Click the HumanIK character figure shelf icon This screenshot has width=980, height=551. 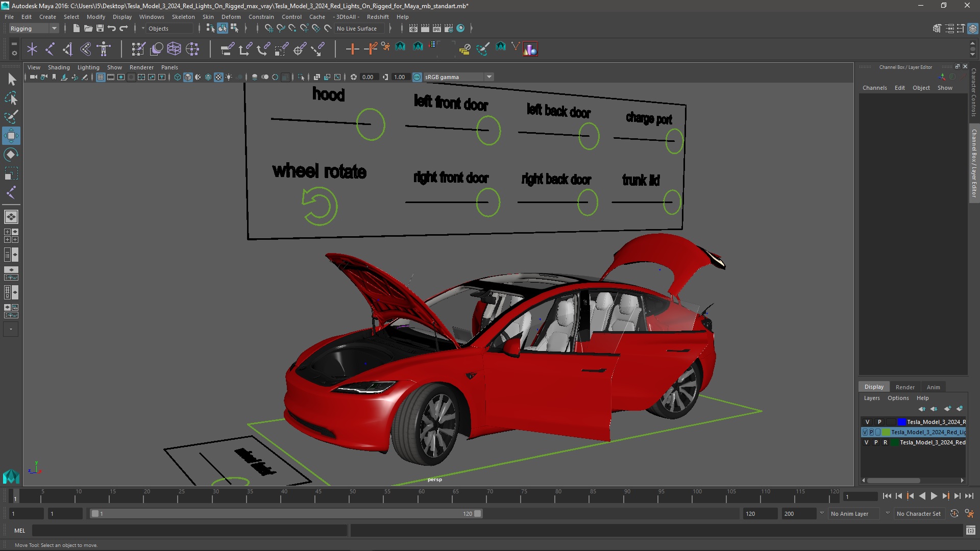[104, 49]
